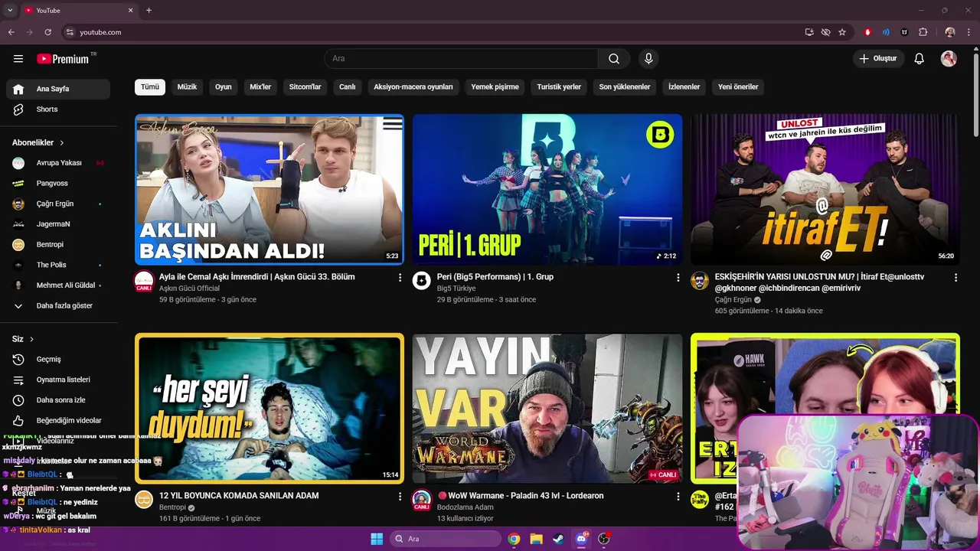
Task: Select the Müzik filter chip
Action: (x=187, y=87)
